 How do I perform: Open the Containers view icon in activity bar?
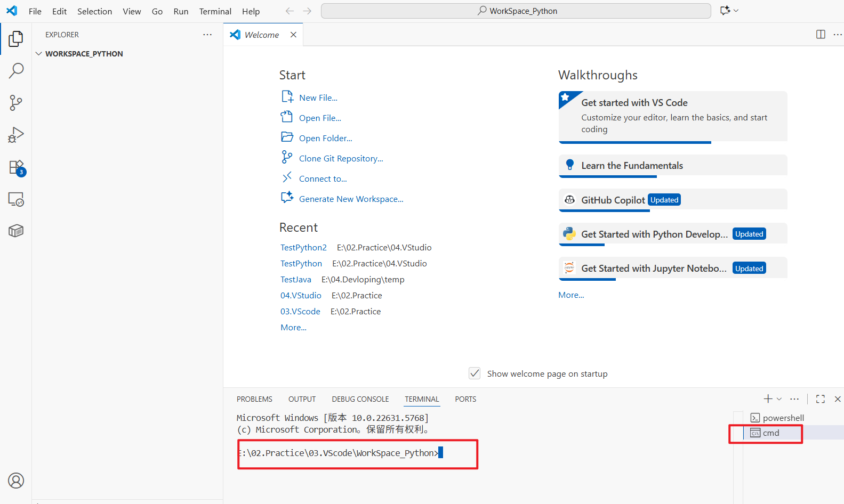coord(16,231)
